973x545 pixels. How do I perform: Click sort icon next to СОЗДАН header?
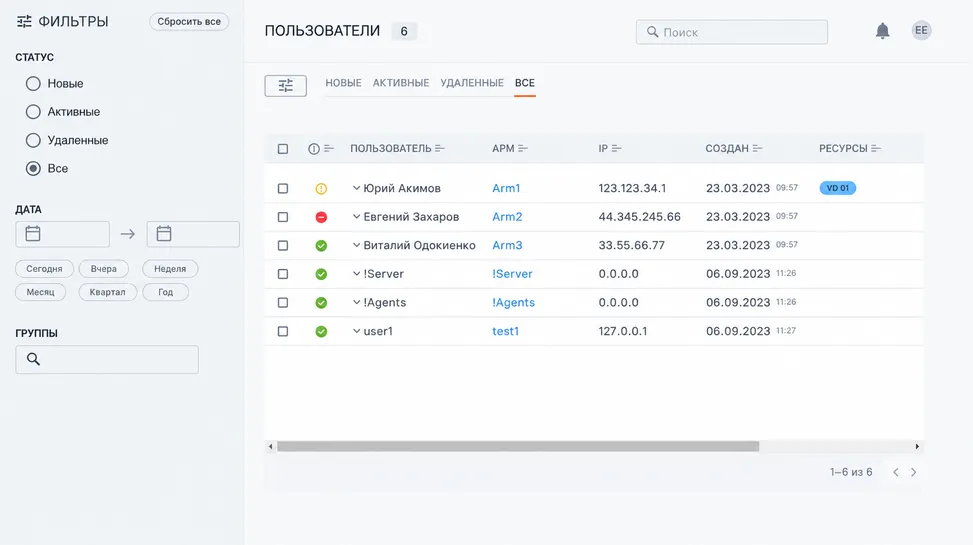click(x=757, y=148)
